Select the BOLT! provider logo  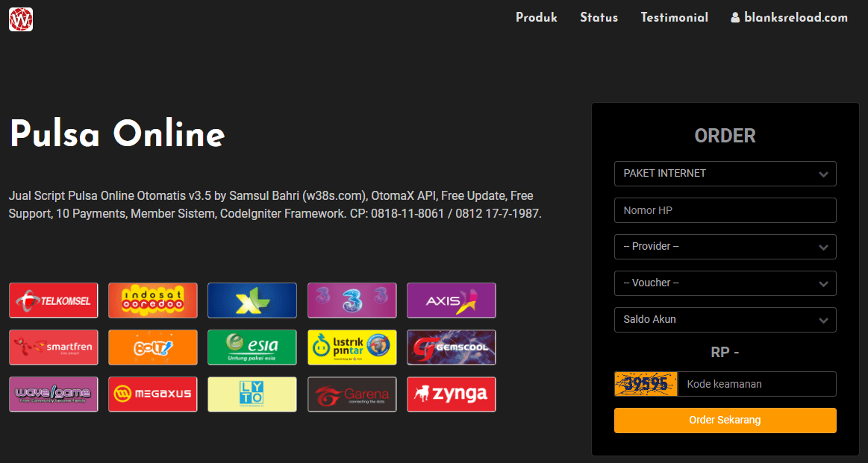[153, 347]
